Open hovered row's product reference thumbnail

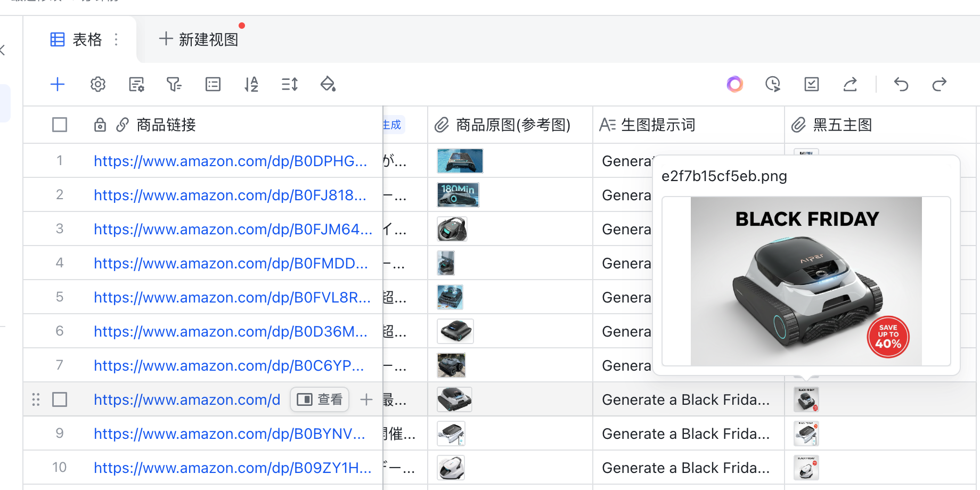click(454, 399)
